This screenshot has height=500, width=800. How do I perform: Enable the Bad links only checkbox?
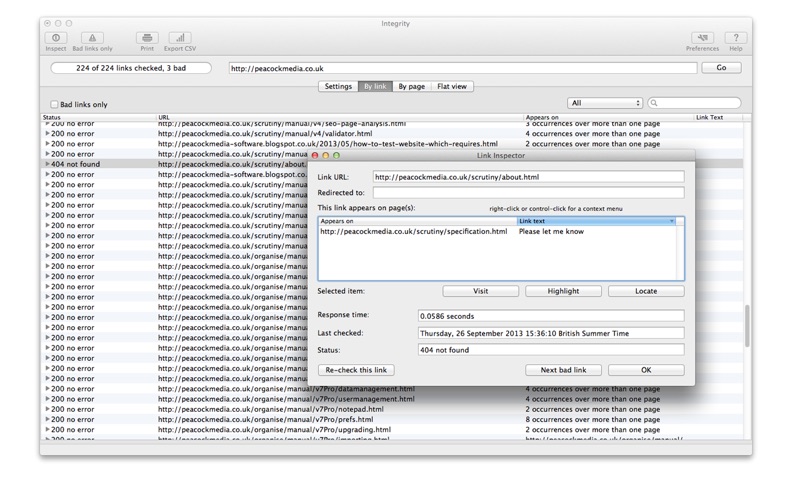[54, 104]
